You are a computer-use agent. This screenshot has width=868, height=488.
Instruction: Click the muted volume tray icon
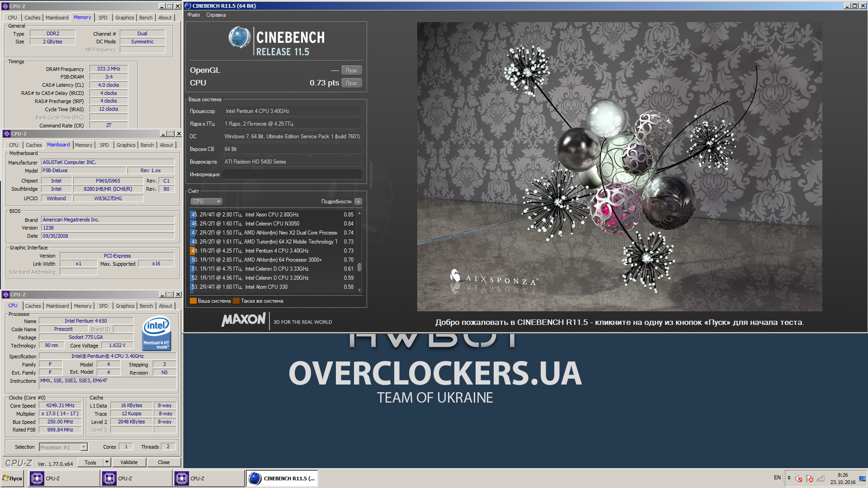(799, 479)
